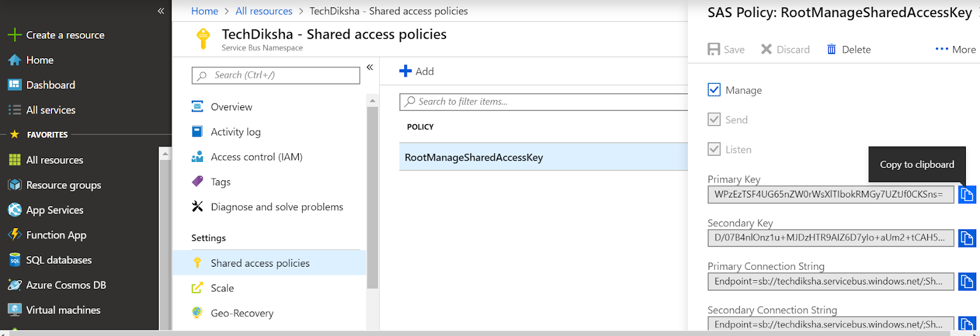Open All resources grid icon in favorites
This screenshot has width=980, height=336.
(x=15, y=160)
